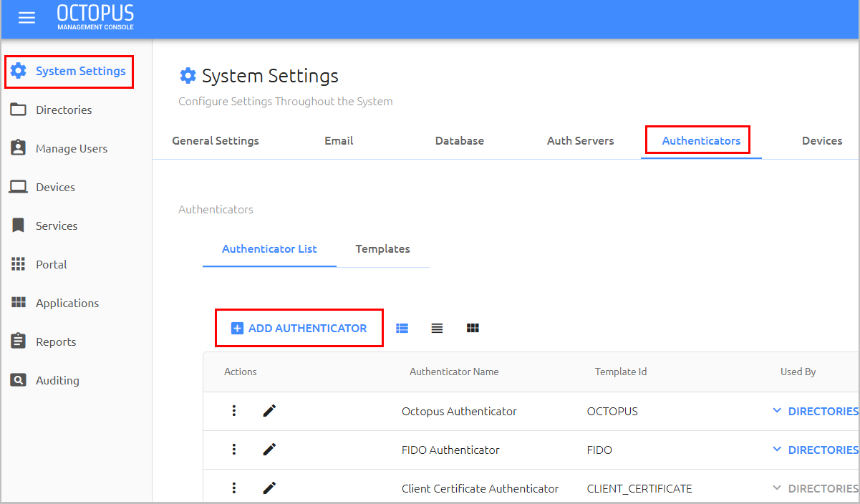Click the ADD AUTHENTICATOR button label
This screenshot has width=860, height=504.
[x=308, y=329]
